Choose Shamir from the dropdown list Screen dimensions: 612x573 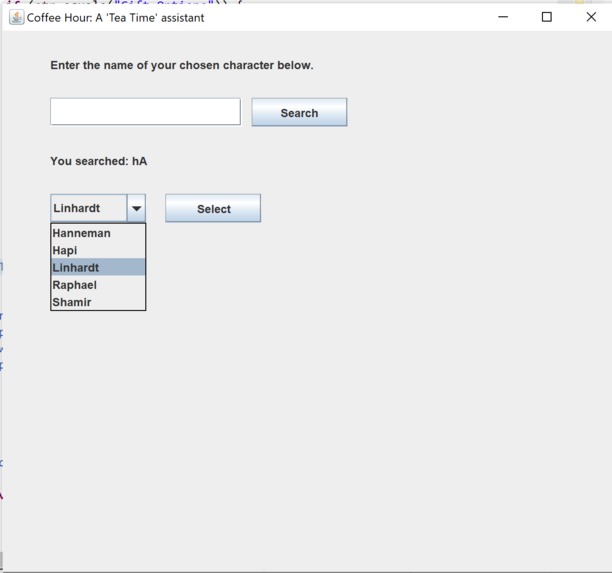click(x=98, y=302)
